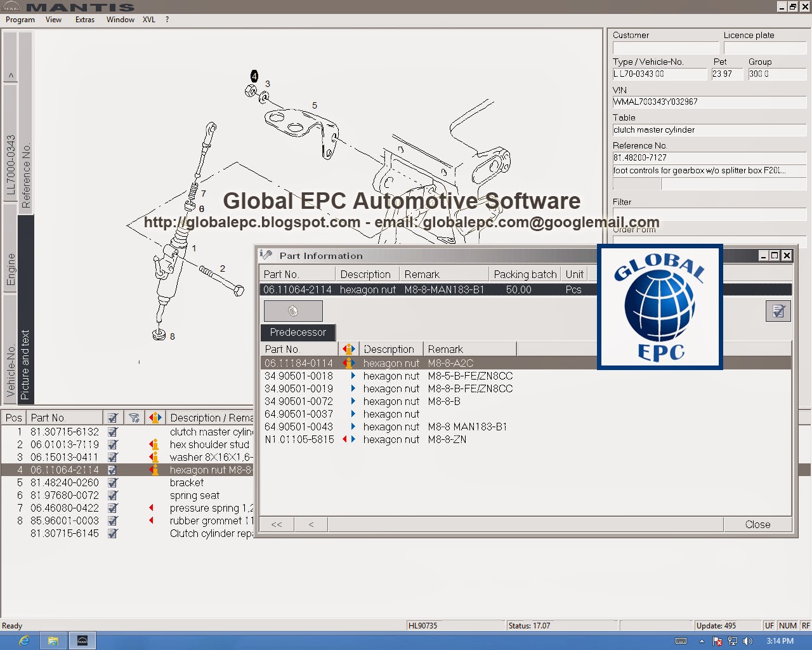Select predecessor row N1.01105-5815
Viewport: 812px width, 650px height.
pos(525,439)
